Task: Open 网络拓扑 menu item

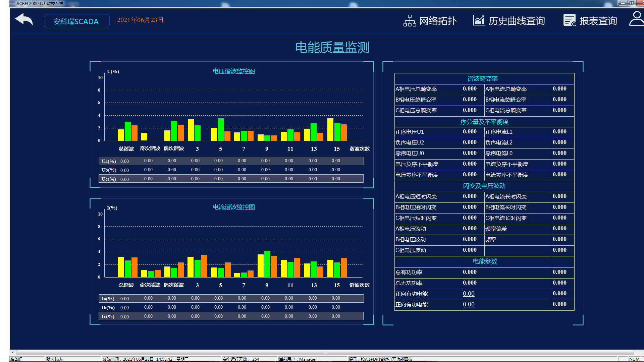Action: 438,21
